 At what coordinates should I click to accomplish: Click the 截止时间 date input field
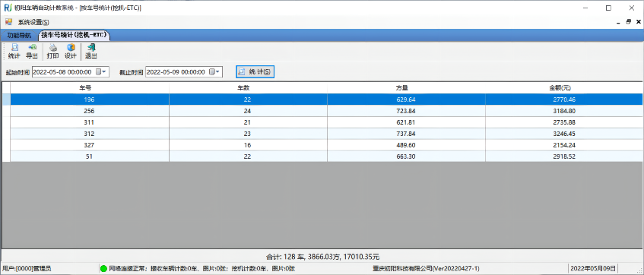184,72
